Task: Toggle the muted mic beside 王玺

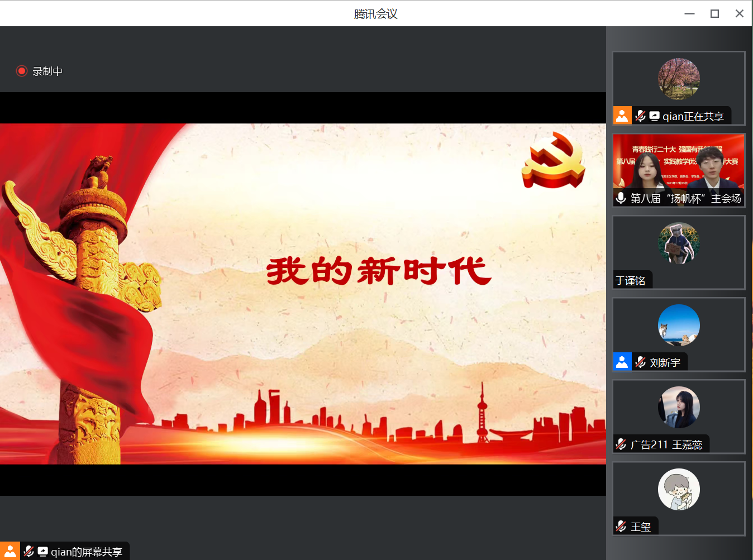Action: click(x=620, y=525)
